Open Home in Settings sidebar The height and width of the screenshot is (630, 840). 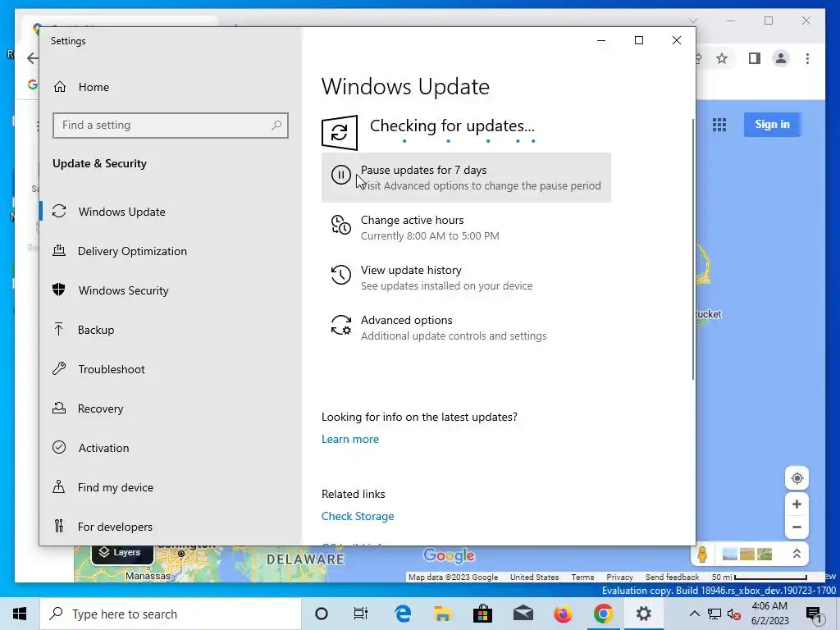[x=81, y=87]
